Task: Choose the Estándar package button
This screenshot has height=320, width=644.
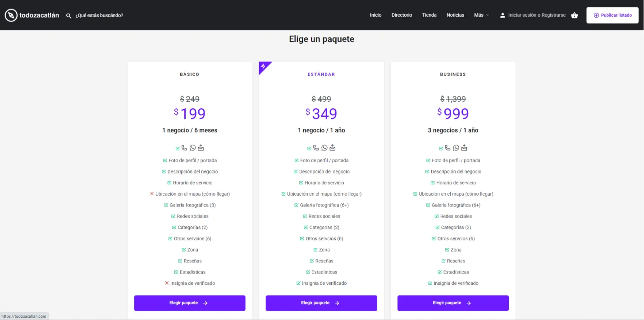Action: tap(321, 303)
